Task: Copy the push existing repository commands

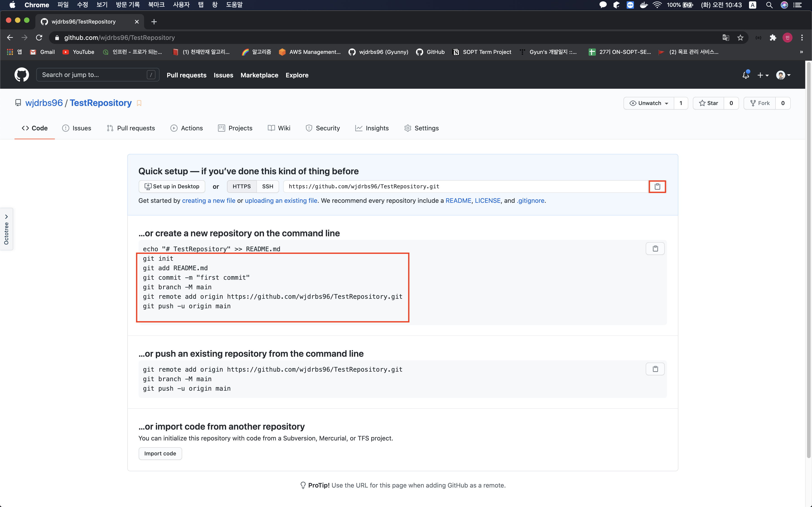Action: (x=655, y=369)
